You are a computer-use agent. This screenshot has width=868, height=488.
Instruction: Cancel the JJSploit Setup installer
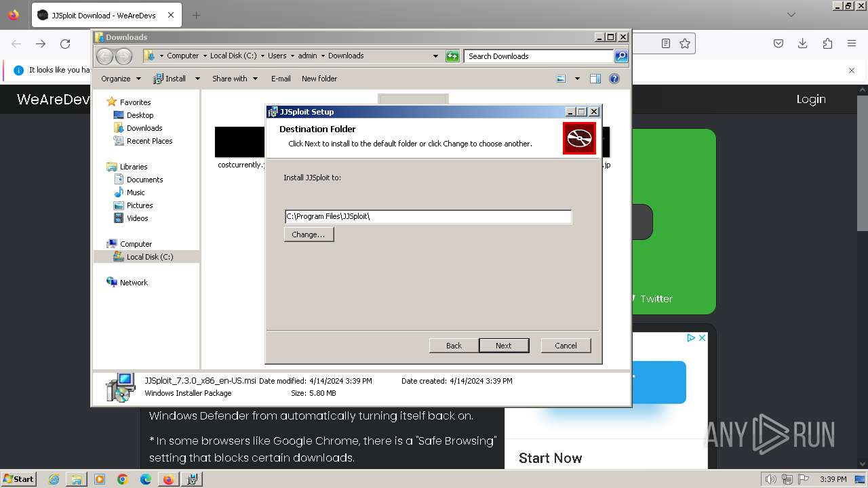(566, 346)
